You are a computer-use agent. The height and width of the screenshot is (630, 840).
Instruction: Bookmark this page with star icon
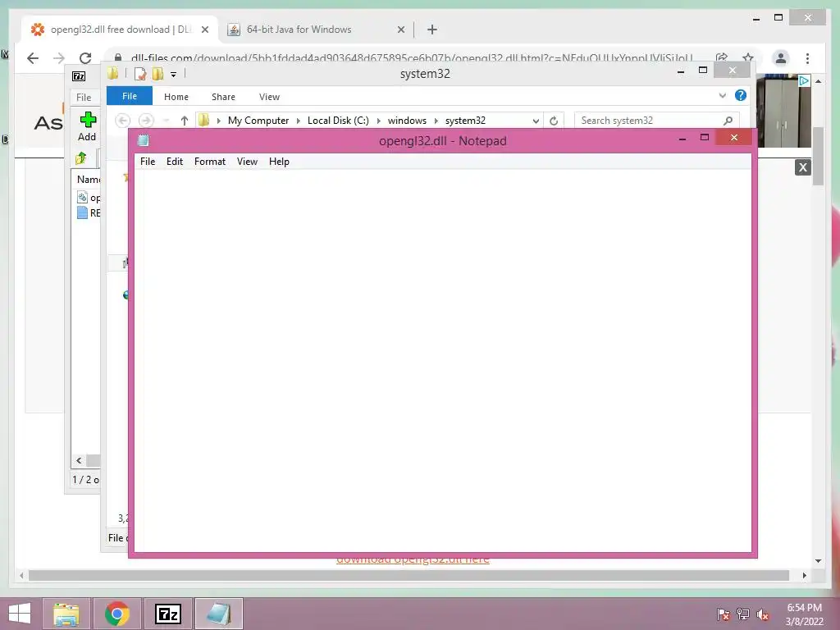(x=748, y=57)
